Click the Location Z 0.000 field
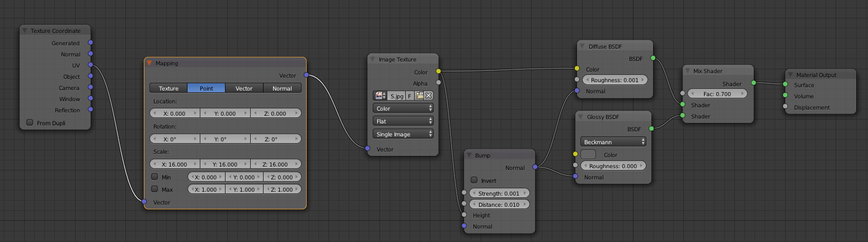The height and width of the screenshot is (242, 868). point(276,113)
